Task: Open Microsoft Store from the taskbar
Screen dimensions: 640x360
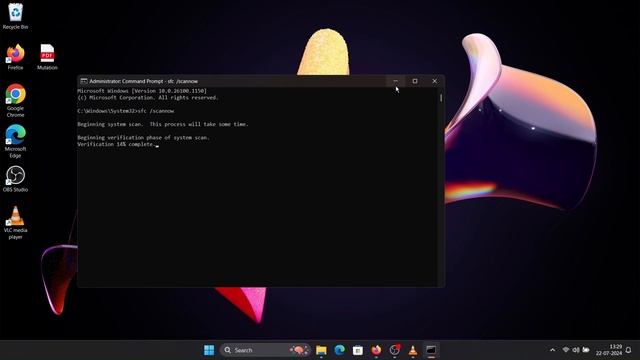Action: [x=358, y=350]
